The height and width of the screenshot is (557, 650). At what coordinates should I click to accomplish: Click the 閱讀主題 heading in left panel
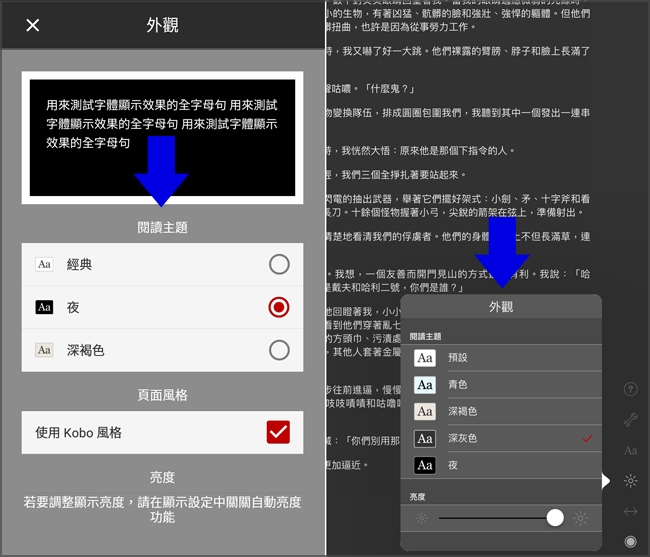(162, 228)
